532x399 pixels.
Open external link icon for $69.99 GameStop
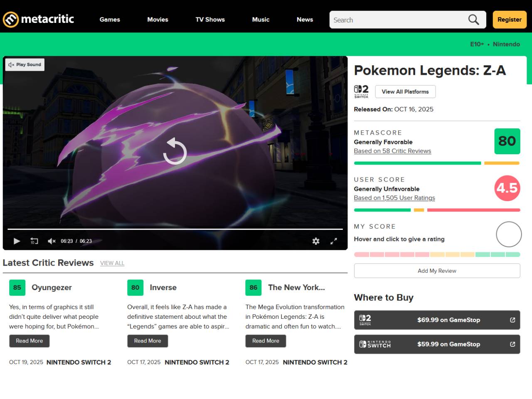point(512,320)
